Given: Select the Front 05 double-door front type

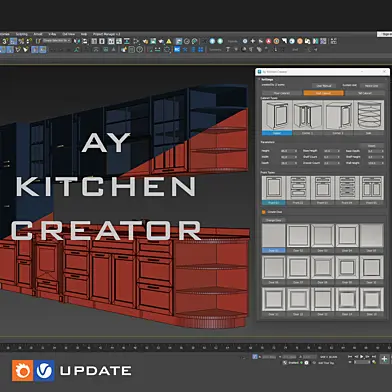Looking at the screenshot, I should pos(372,190).
